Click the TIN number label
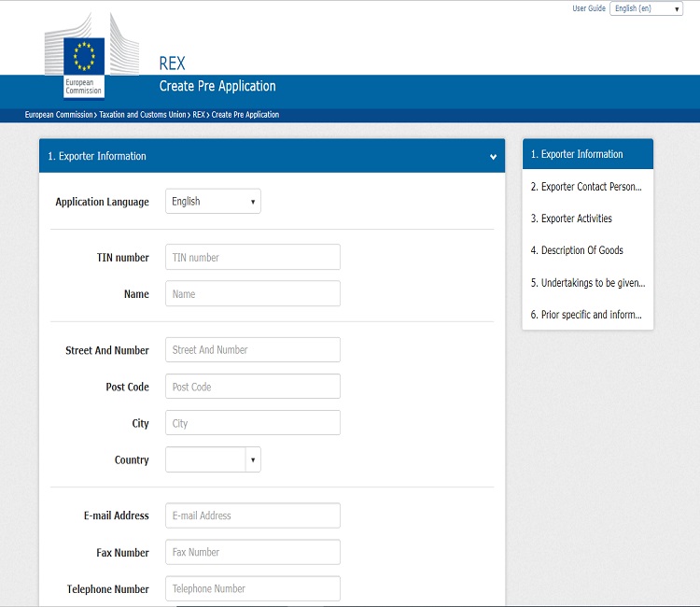 (123, 258)
